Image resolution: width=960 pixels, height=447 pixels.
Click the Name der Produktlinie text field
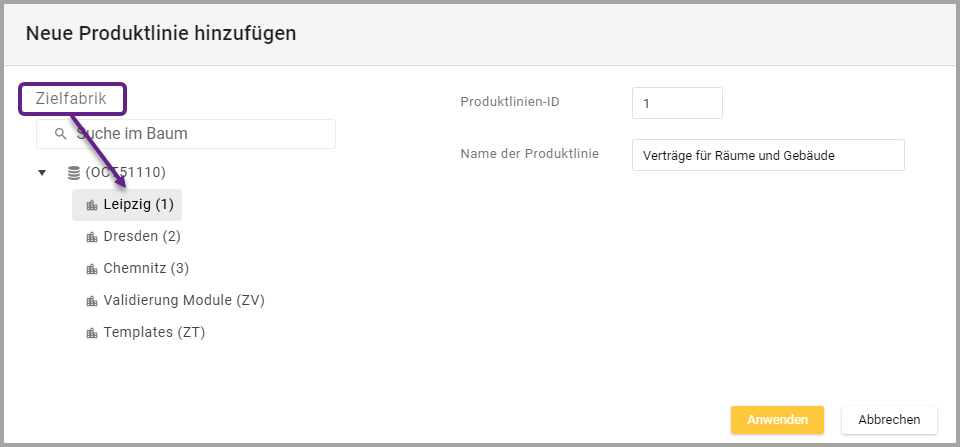(x=768, y=155)
